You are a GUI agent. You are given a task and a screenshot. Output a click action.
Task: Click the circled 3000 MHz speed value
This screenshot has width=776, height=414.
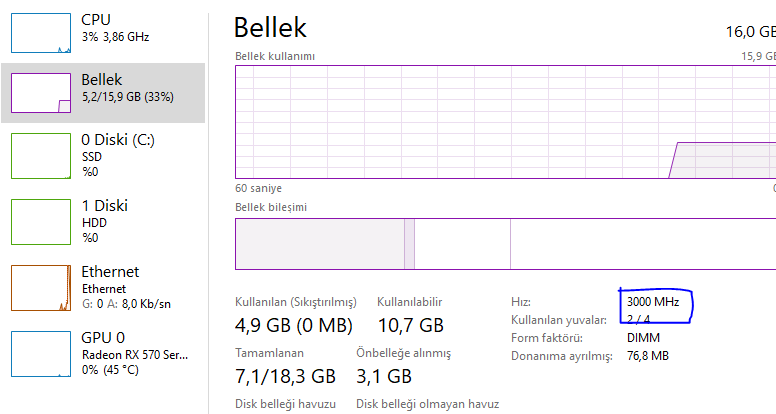pos(652,301)
